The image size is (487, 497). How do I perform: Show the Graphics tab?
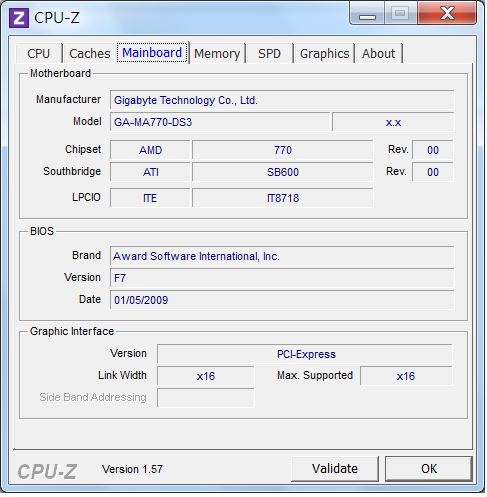(324, 53)
